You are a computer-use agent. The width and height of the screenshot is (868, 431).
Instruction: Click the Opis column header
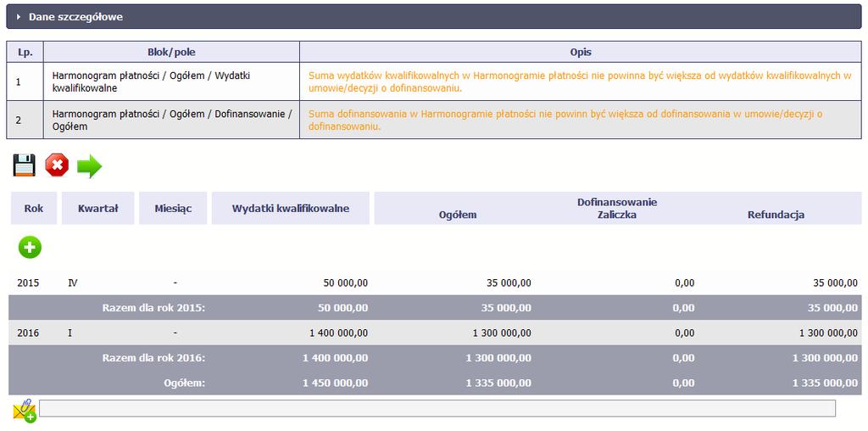click(x=581, y=52)
